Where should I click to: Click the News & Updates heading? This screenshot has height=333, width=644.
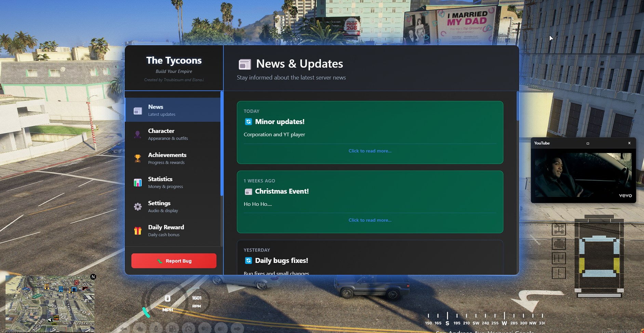coord(299,64)
